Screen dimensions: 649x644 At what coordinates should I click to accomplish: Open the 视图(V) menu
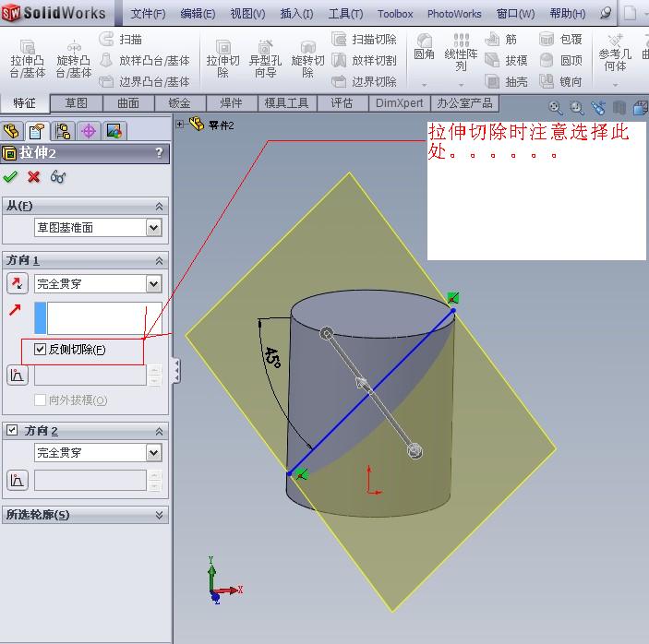pos(247,14)
